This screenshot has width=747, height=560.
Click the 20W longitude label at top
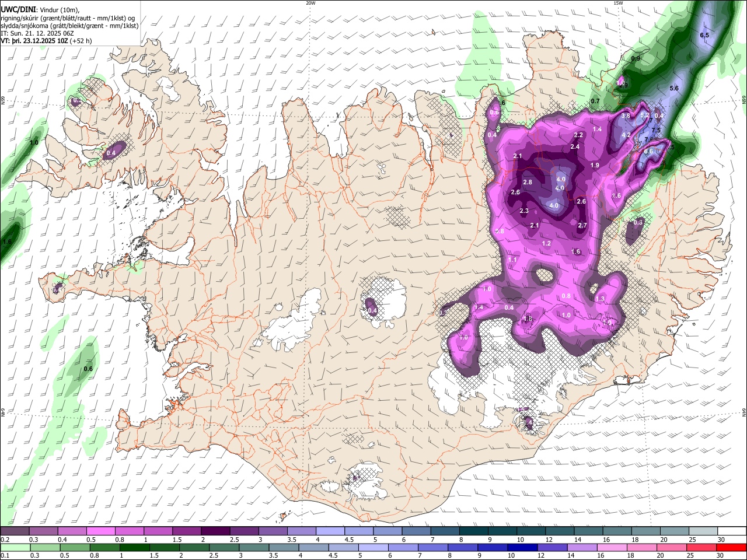tap(310, 3)
